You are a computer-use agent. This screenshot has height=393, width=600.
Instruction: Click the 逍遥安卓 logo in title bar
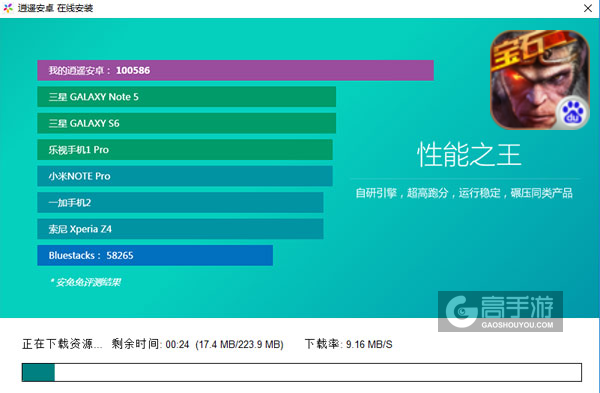pyautogui.click(x=8, y=8)
